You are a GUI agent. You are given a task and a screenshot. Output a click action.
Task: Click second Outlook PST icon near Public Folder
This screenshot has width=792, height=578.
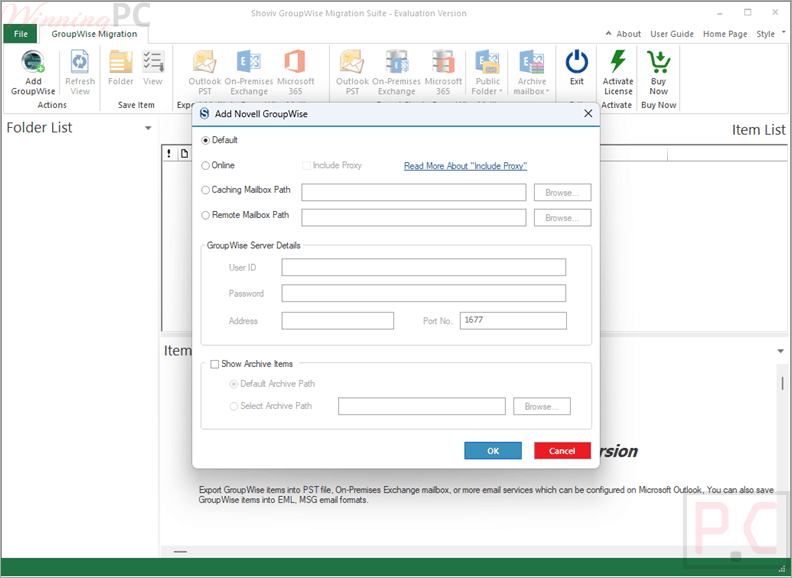point(352,62)
